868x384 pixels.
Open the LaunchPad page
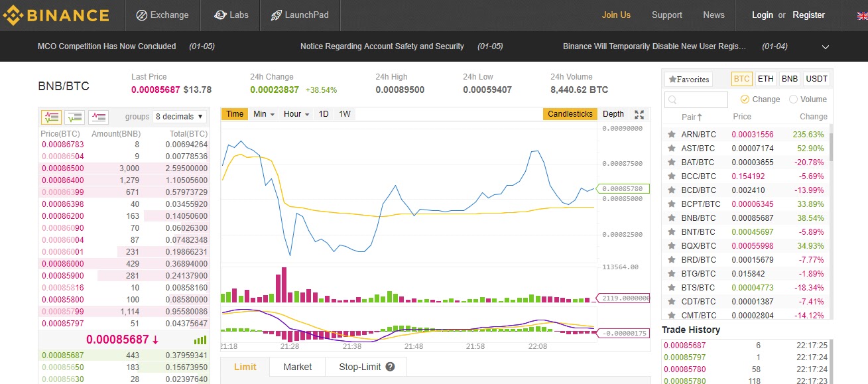pyautogui.click(x=299, y=15)
